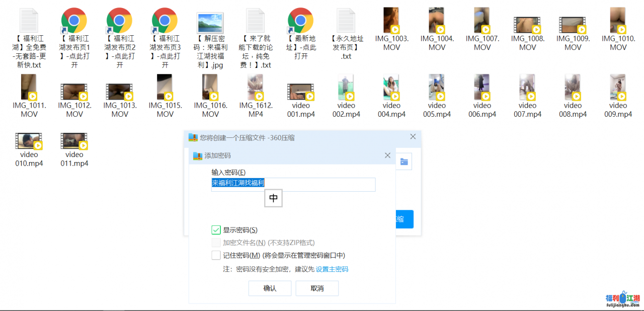Open the 【解压密码：来福利江湖找福利】 image file

[210, 24]
